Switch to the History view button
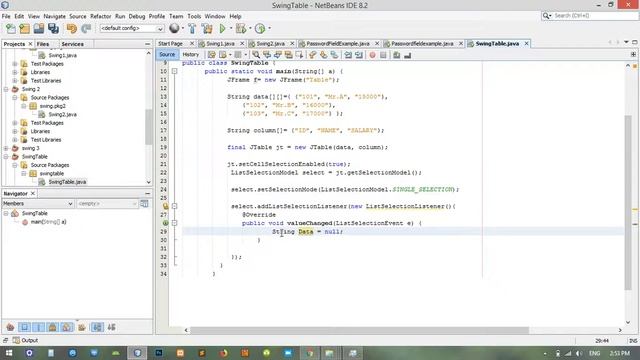 tap(191, 54)
